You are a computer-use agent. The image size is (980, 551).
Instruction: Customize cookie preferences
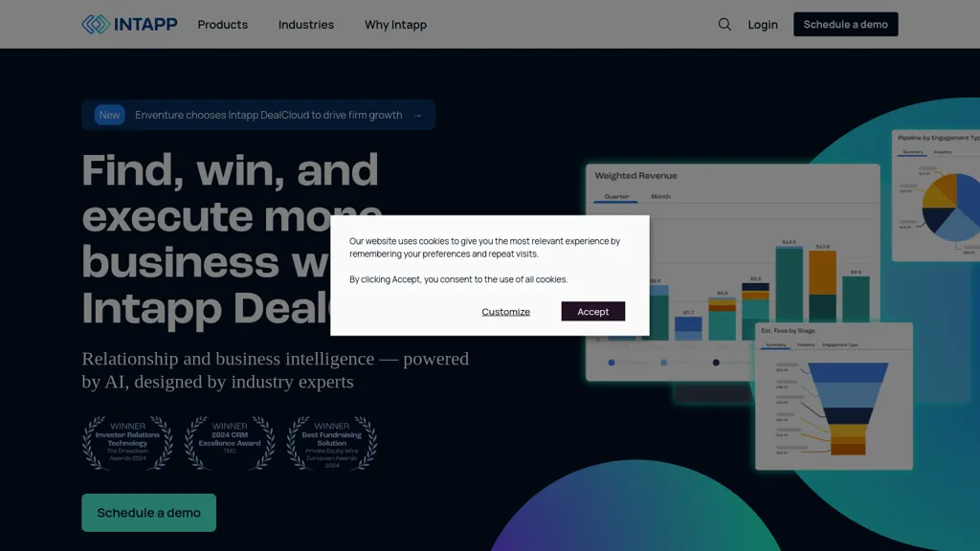click(x=505, y=312)
